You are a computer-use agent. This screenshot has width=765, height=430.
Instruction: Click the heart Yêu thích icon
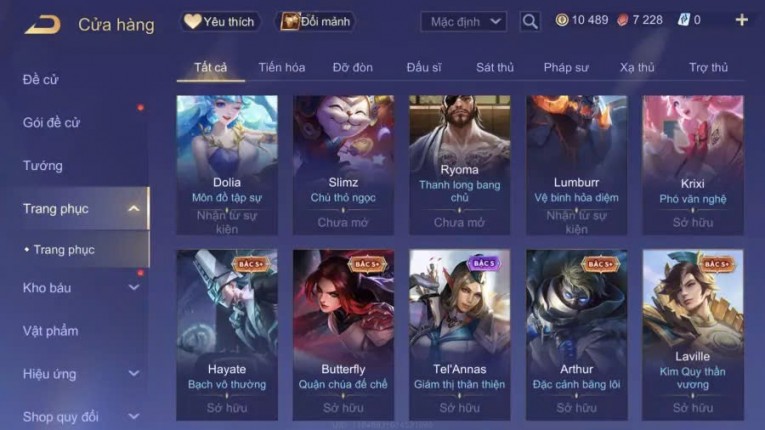pos(192,21)
